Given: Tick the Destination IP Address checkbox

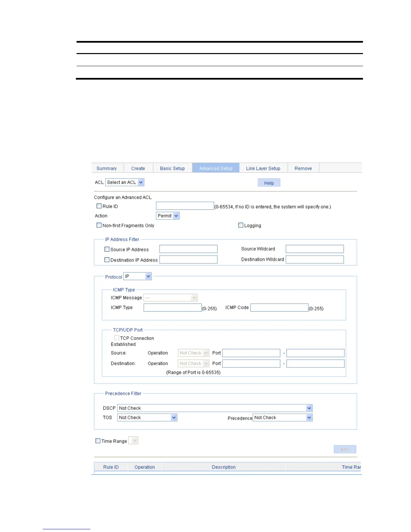Looking at the screenshot, I should point(107,260).
